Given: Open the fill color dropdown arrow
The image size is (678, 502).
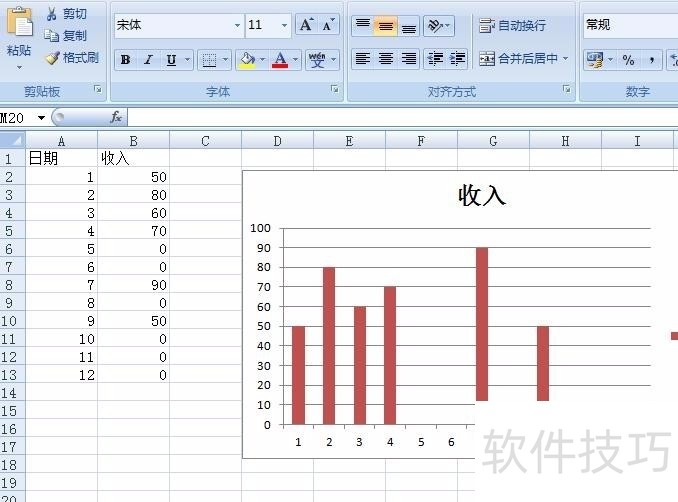Looking at the screenshot, I should point(262,60).
